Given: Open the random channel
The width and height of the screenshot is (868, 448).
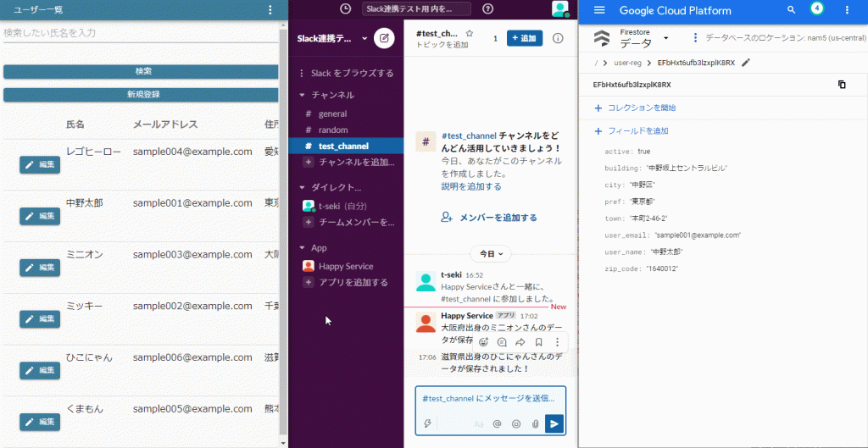Looking at the screenshot, I should 332,130.
